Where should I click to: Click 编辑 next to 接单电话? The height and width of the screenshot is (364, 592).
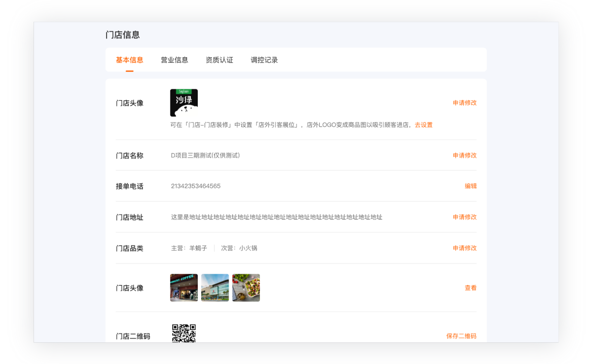point(470,186)
